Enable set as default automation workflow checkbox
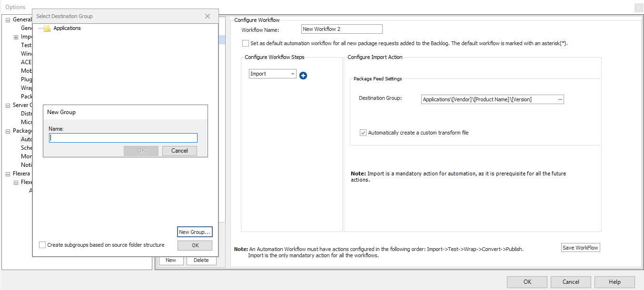Viewport: 644px width, 290px height. pyautogui.click(x=246, y=43)
